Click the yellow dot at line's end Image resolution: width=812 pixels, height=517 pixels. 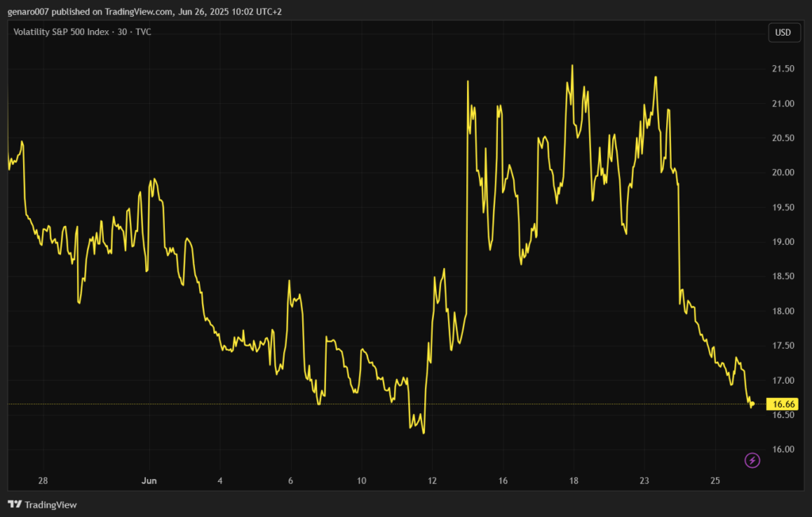pos(752,404)
